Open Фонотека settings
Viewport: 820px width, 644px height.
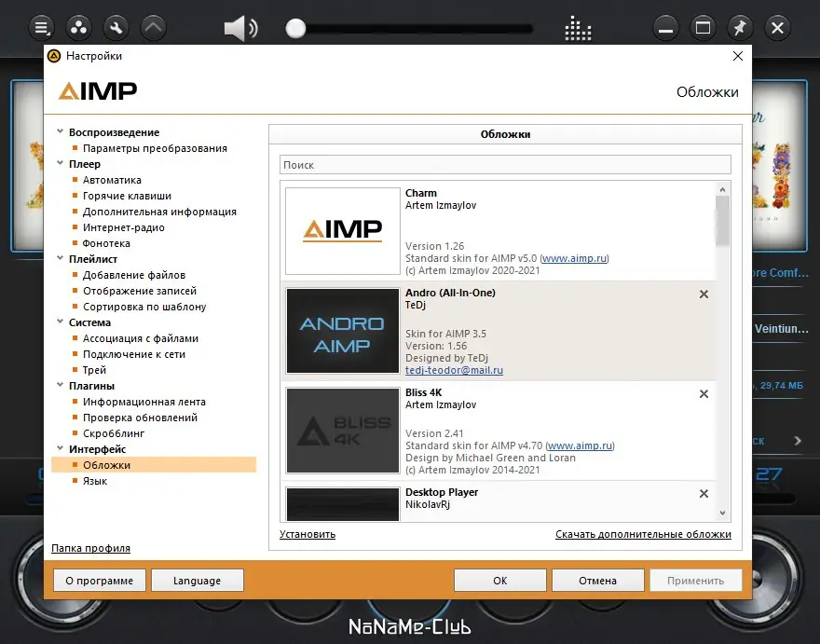106,243
